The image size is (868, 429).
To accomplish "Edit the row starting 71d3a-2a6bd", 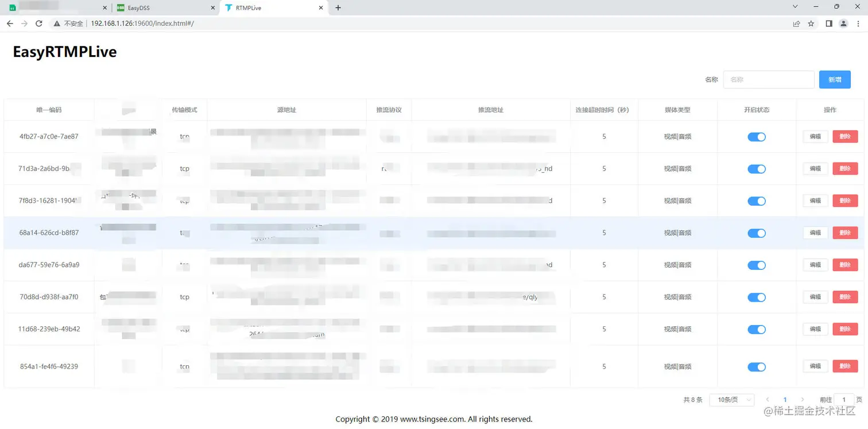I will tap(815, 169).
